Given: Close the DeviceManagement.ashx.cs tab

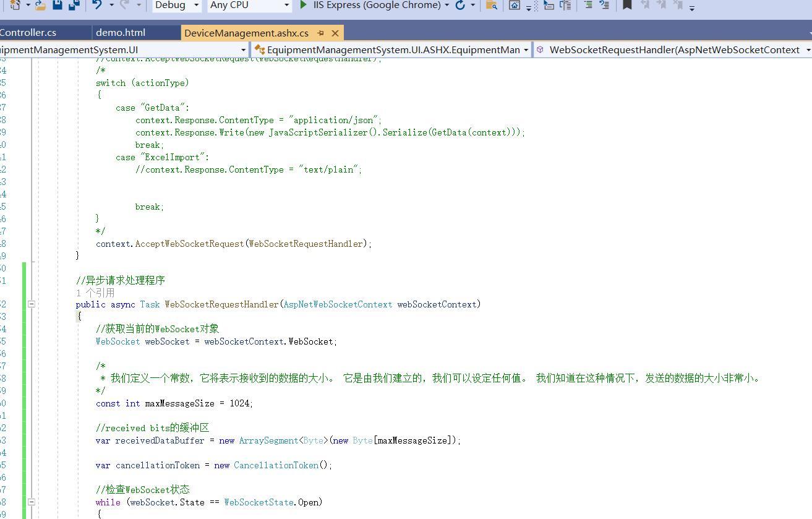Looking at the screenshot, I should tap(335, 33).
